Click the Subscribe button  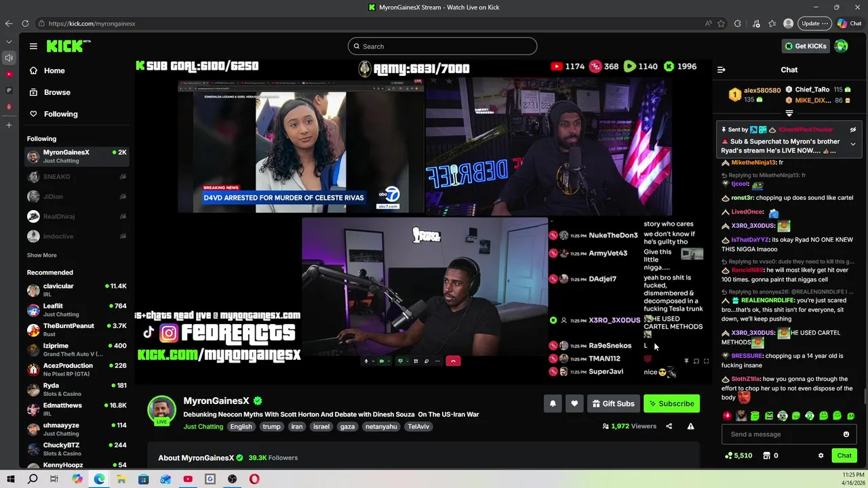coord(671,403)
